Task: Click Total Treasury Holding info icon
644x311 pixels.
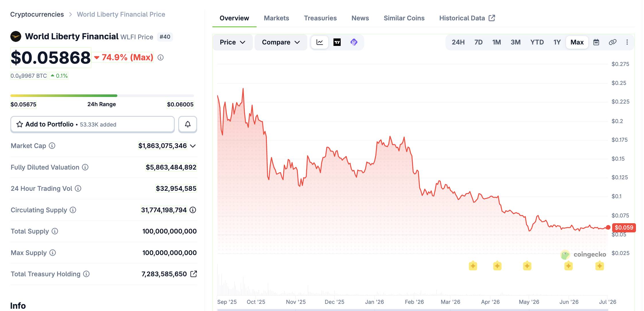Action: pyautogui.click(x=86, y=274)
